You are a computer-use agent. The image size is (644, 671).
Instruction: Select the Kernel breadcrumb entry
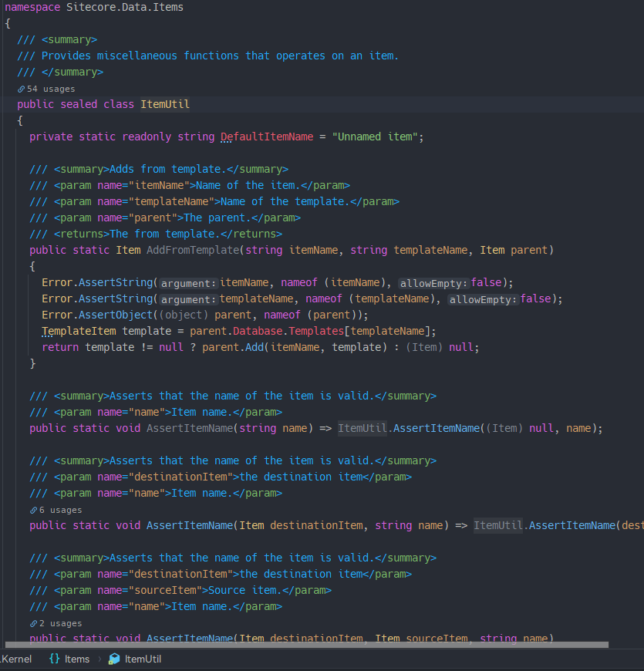tap(16, 659)
